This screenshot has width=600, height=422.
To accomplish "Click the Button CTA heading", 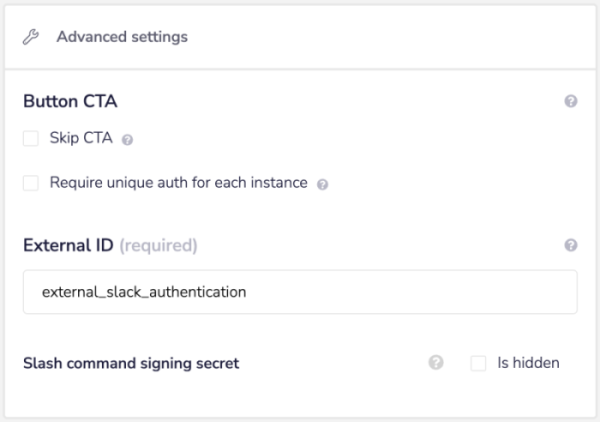I will point(69,101).
